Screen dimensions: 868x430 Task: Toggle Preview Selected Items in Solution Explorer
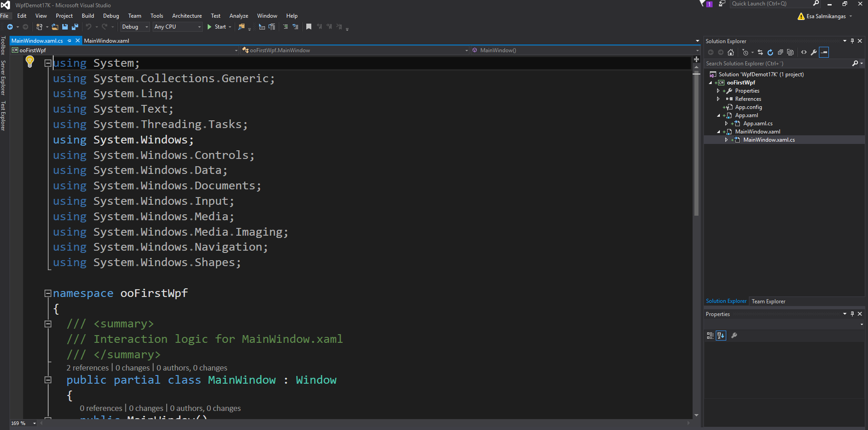point(824,52)
